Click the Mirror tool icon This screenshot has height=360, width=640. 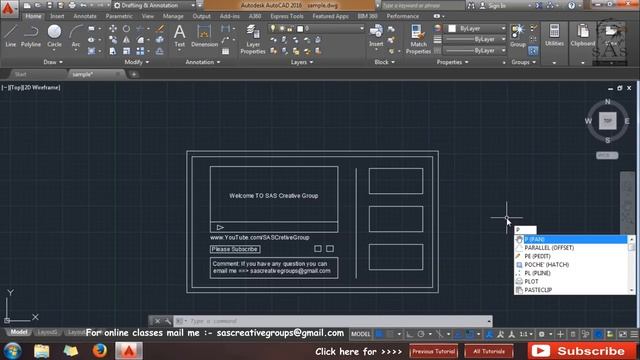[x=127, y=40]
